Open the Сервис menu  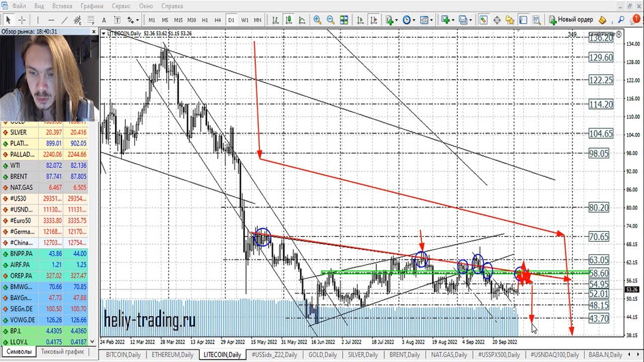tap(121, 6)
